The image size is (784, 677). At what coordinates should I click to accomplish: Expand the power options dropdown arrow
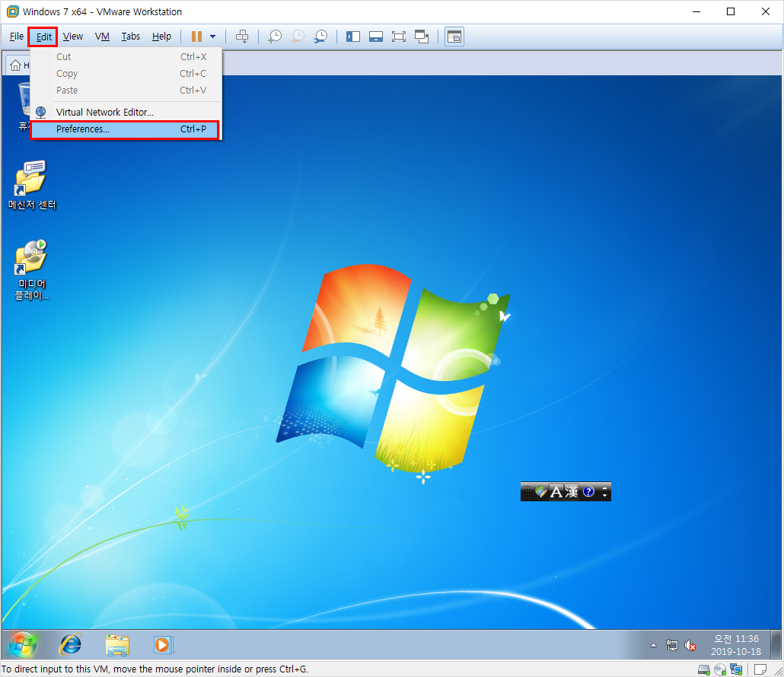(212, 37)
